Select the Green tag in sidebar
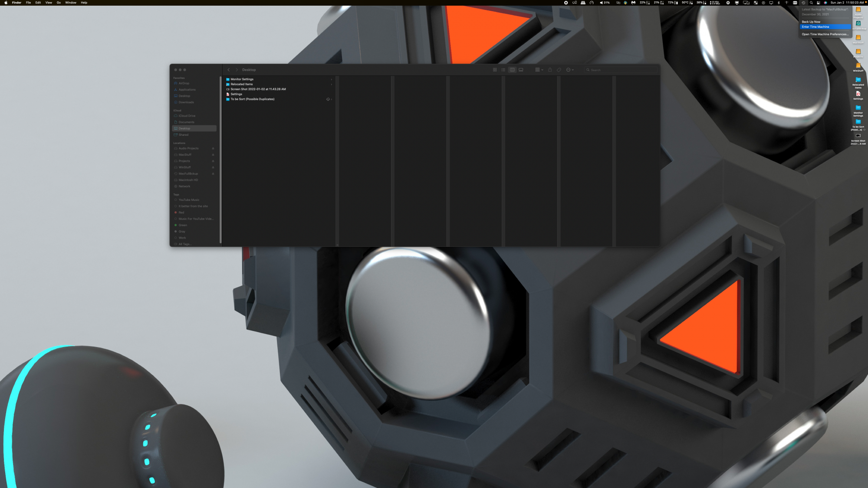868x488 pixels. click(x=183, y=225)
